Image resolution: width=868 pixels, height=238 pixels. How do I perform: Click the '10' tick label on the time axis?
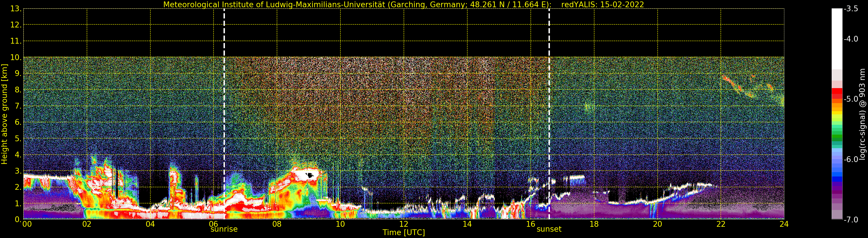[x=340, y=224]
